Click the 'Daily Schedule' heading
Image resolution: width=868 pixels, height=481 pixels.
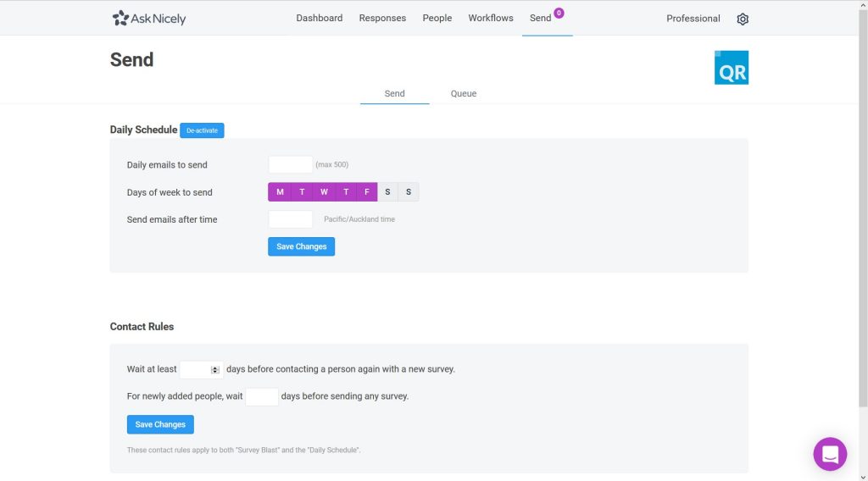coord(143,130)
